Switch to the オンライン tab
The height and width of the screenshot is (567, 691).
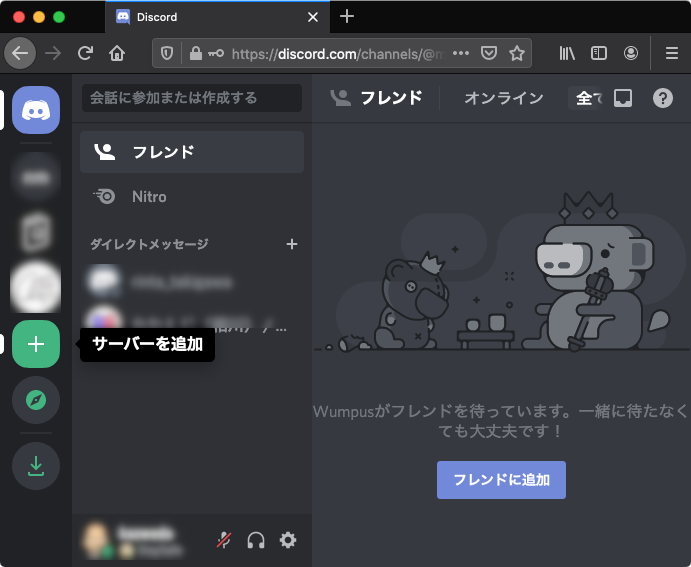pos(504,98)
